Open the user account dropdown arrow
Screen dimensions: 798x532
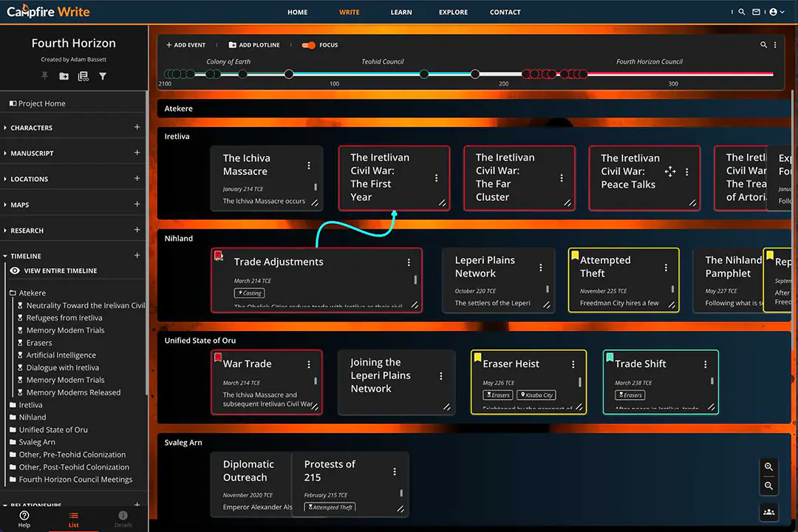(x=782, y=12)
